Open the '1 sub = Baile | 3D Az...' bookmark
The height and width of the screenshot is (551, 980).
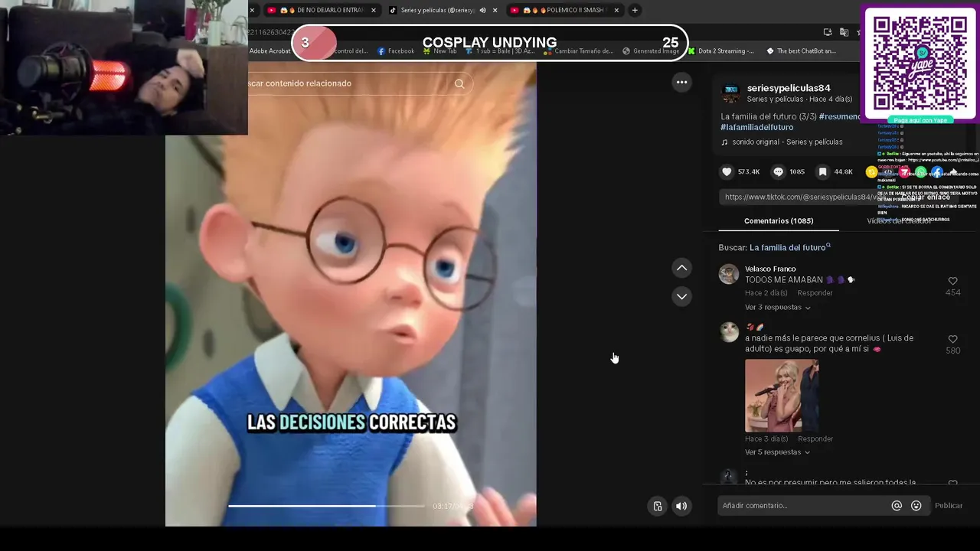pos(501,51)
